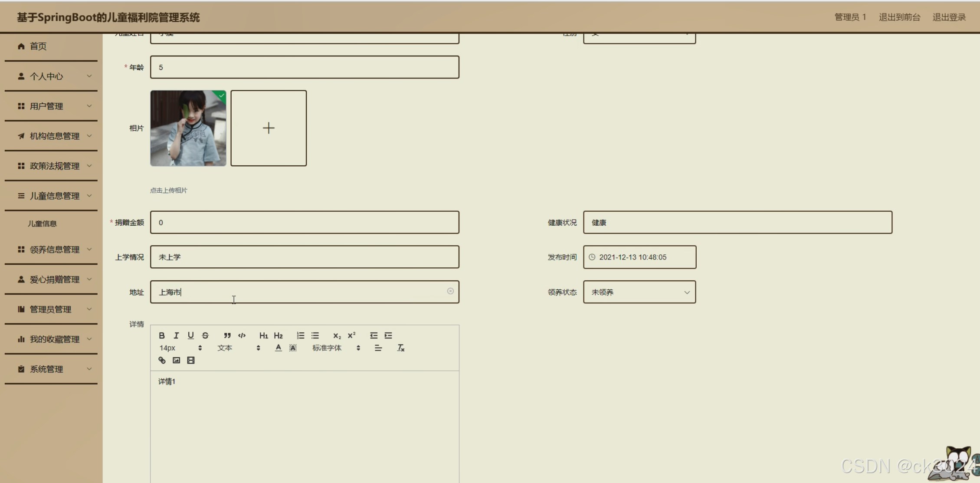Click the clear formatting icon
This screenshot has width=980, height=483.
click(400, 348)
